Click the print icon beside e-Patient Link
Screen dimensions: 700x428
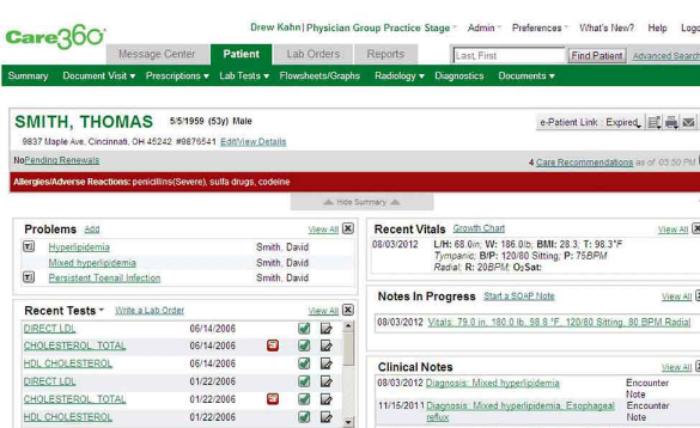tap(671, 122)
